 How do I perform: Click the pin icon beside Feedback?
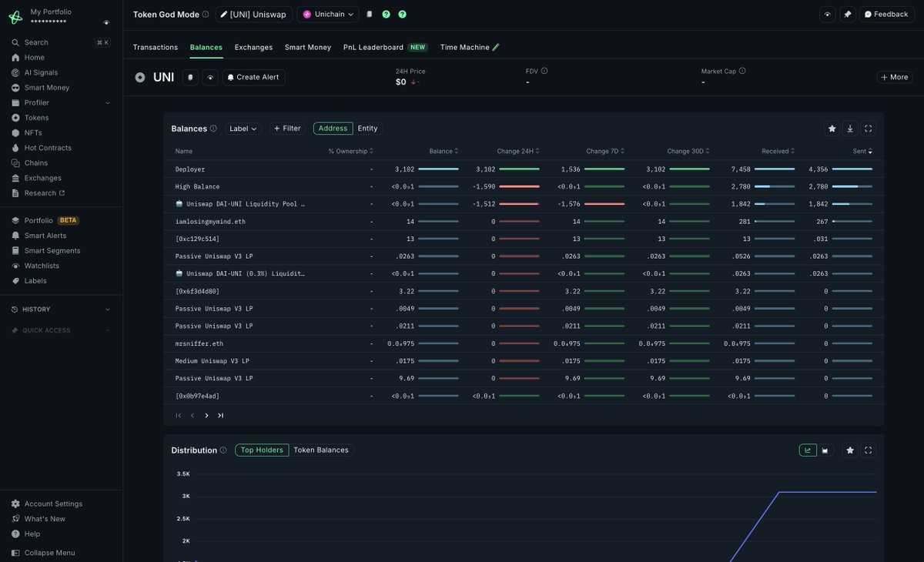pyautogui.click(x=847, y=14)
